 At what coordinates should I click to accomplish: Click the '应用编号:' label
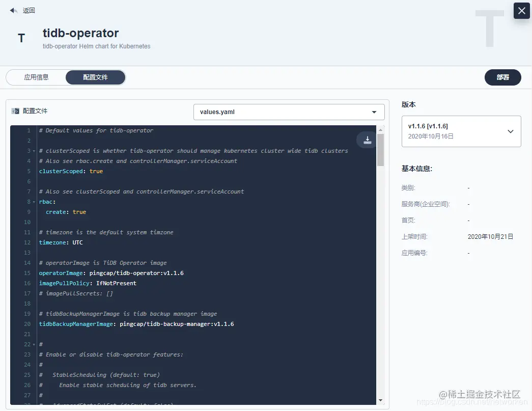click(x=414, y=253)
